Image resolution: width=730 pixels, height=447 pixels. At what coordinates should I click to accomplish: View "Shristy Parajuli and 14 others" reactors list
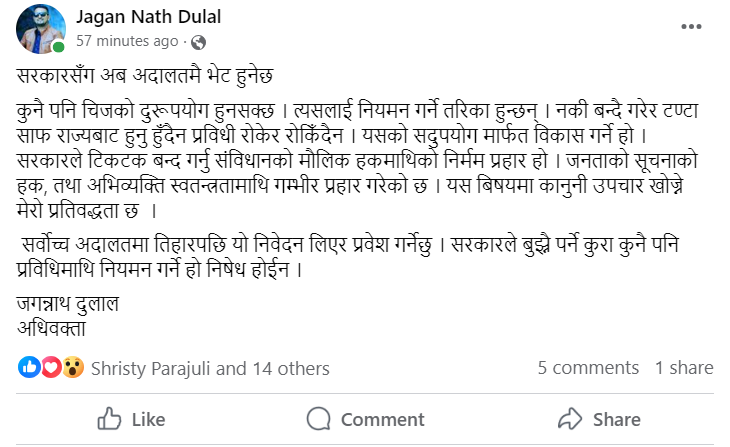[209, 368]
